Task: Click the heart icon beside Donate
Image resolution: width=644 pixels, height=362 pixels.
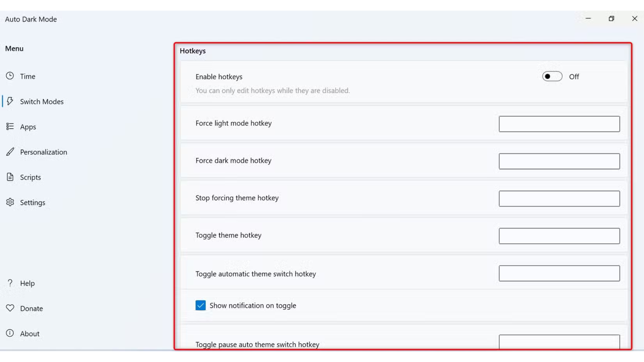Action: tap(10, 308)
